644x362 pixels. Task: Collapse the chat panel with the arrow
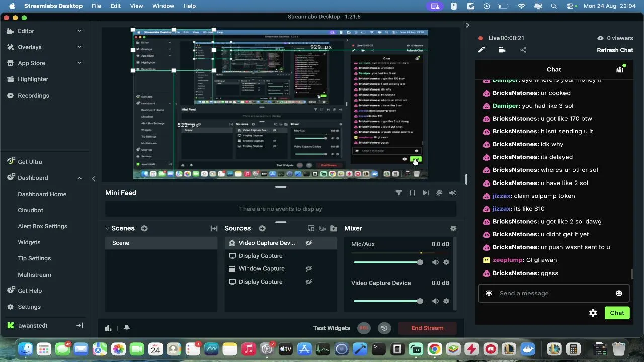tap(467, 25)
